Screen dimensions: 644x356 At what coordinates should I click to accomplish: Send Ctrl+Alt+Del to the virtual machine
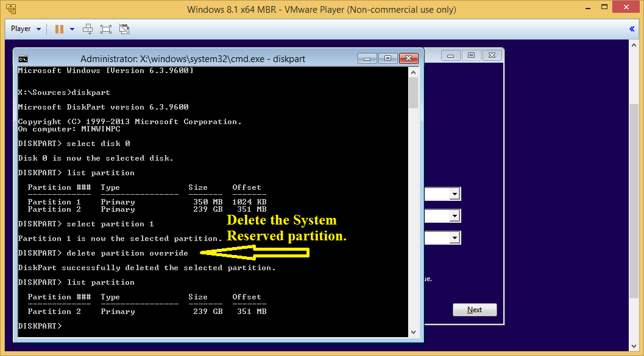click(x=88, y=29)
